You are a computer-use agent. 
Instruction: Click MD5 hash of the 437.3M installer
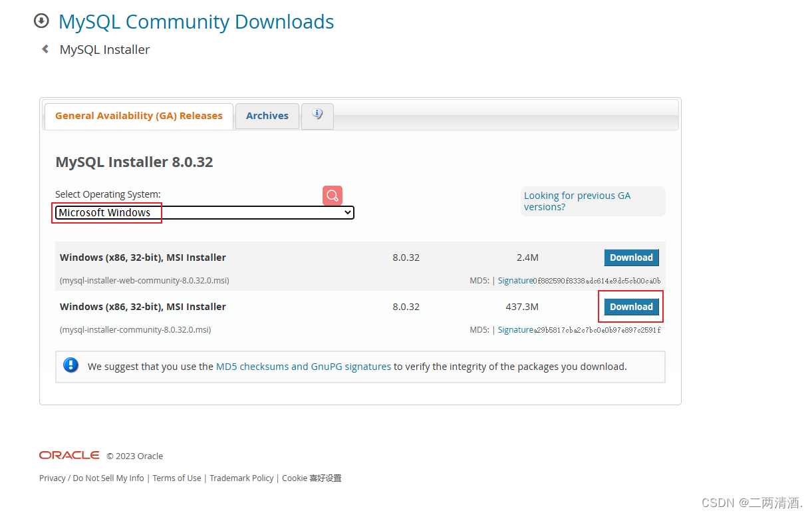tap(597, 330)
